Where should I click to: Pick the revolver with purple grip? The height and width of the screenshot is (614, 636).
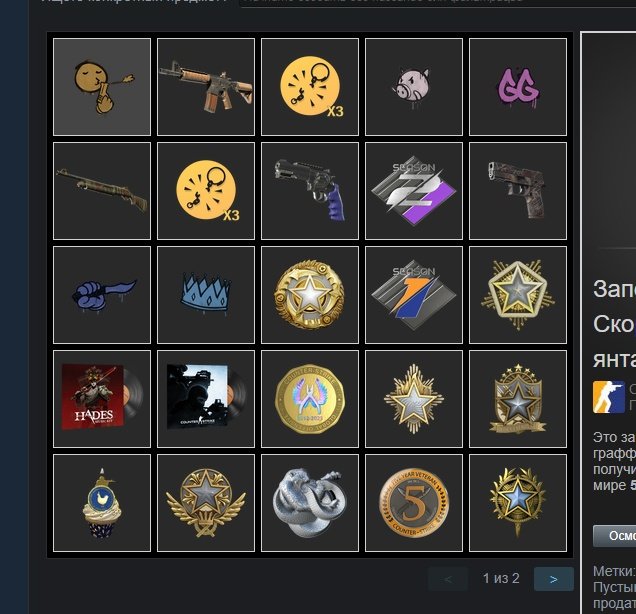click(x=310, y=191)
